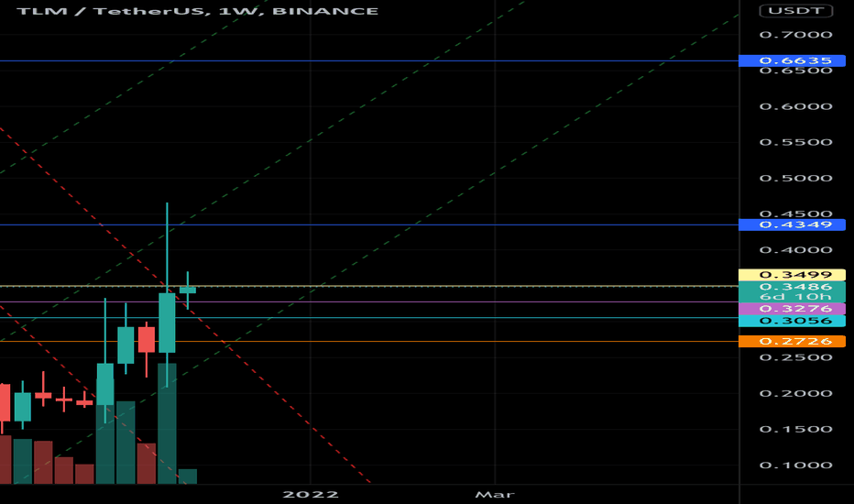
Task: Click the 2022 time axis label
Action: click(311, 494)
